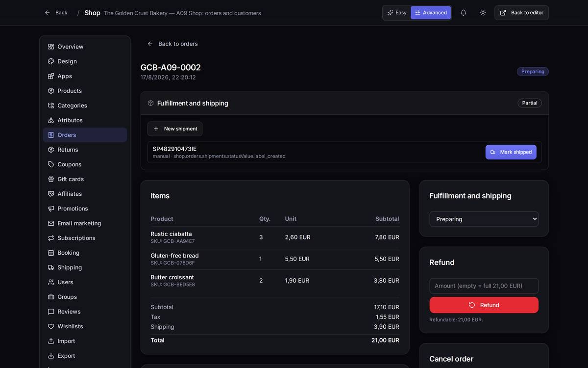Viewport: 588px width, 368px height.
Task: Select Shipping in the sidebar
Action: tap(85, 267)
